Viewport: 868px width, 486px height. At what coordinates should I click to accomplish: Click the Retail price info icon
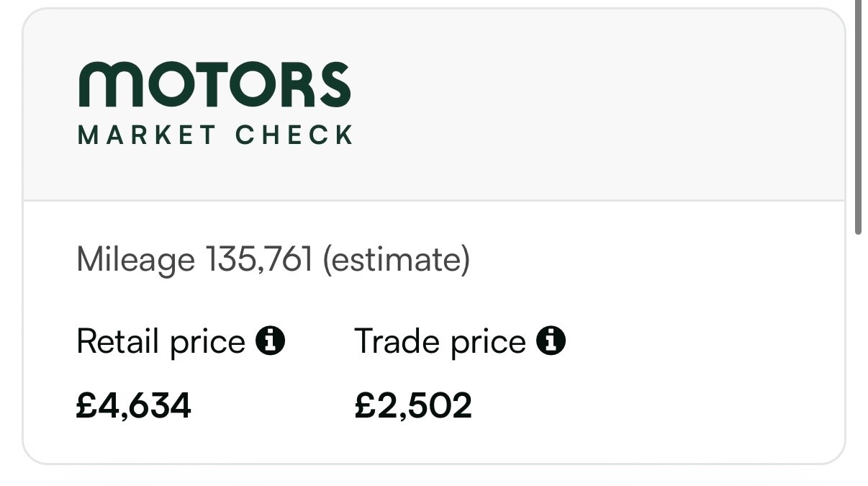(271, 341)
